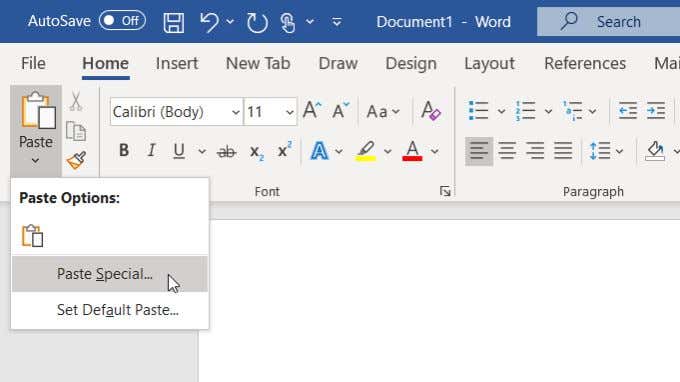Image resolution: width=680 pixels, height=382 pixels.
Task: Switch to the Home tab
Action: coord(105,63)
